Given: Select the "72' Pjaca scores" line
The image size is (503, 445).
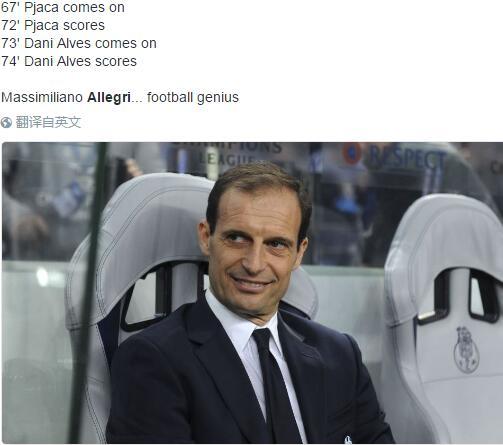Looking at the screenshot, I should click(x=53, y=25).
